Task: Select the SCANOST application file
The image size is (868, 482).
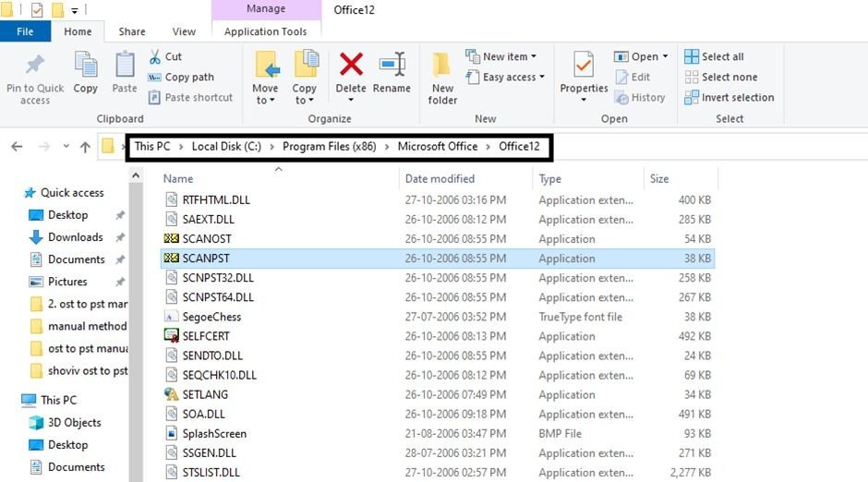Action: pos(438,239)
